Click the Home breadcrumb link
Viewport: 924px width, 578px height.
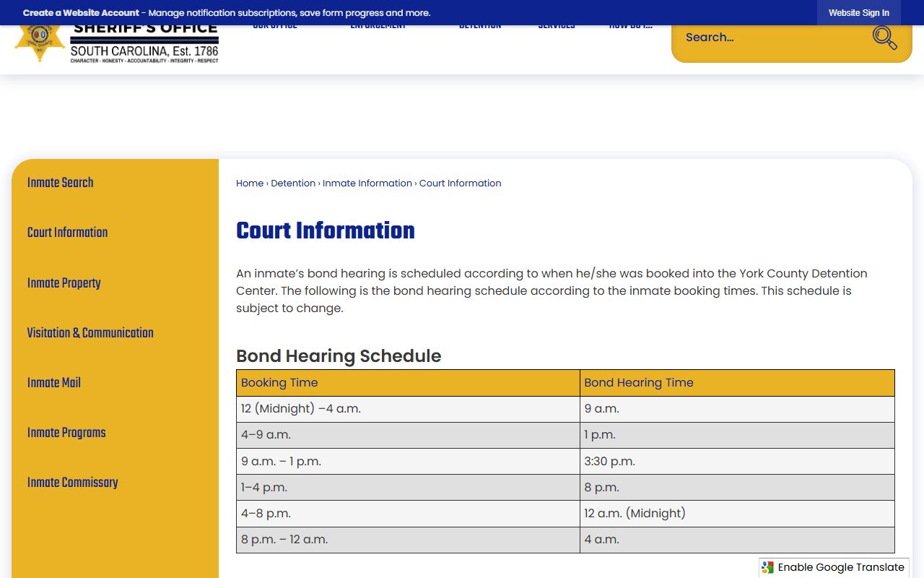[x=250, y=184]
